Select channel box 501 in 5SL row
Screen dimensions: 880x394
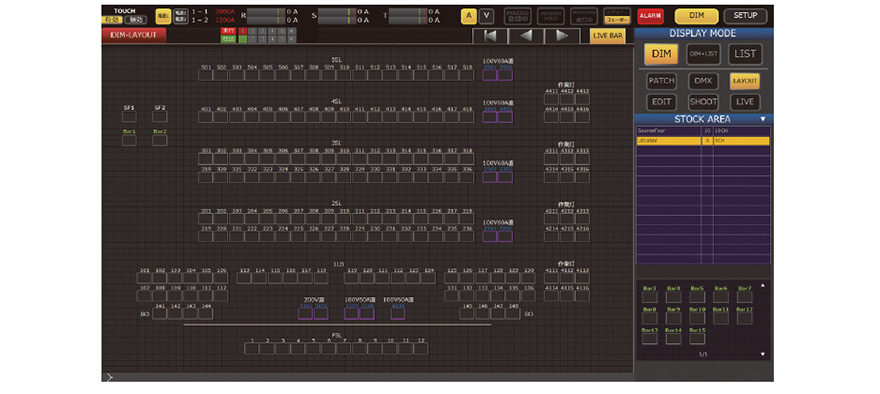[x=205, y=75]
